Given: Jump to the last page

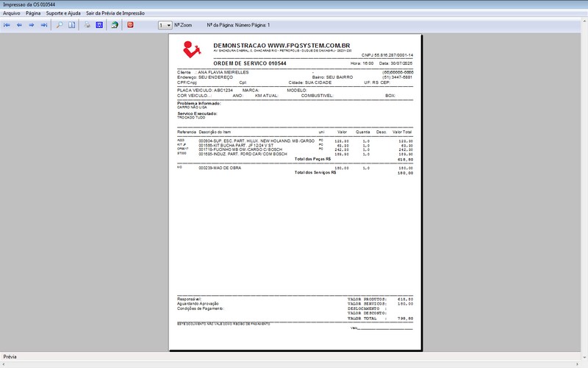Looking at the screenshot, I should (x=43, y=25).
